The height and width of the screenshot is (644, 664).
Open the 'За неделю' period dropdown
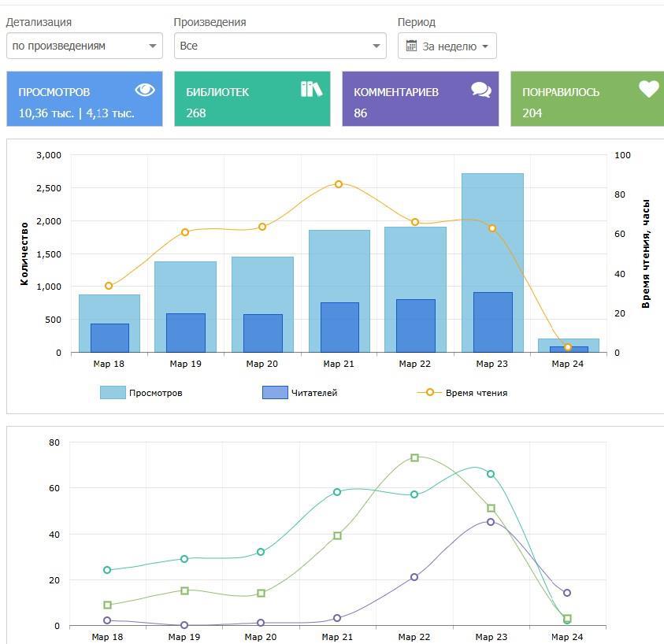(x=447, y=46)
